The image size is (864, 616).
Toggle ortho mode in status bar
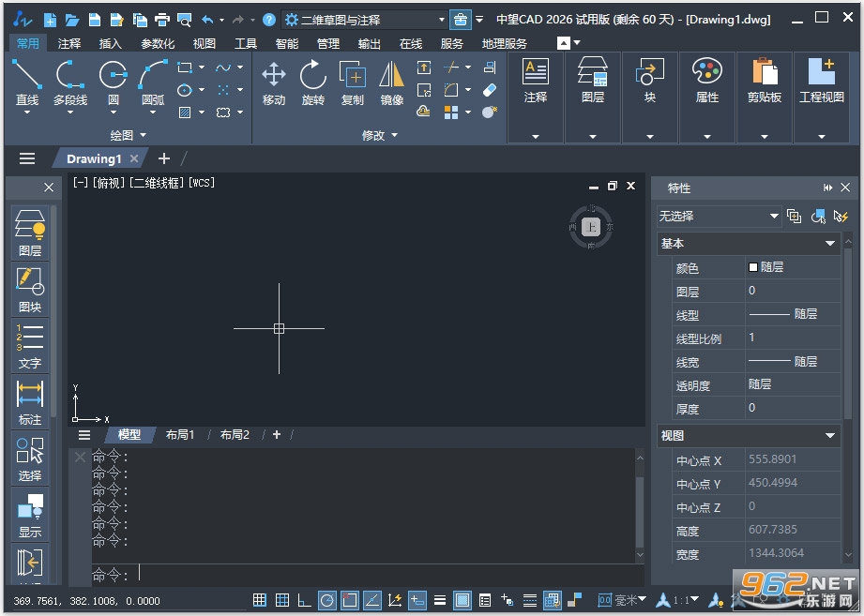click(x=304, y=600)
